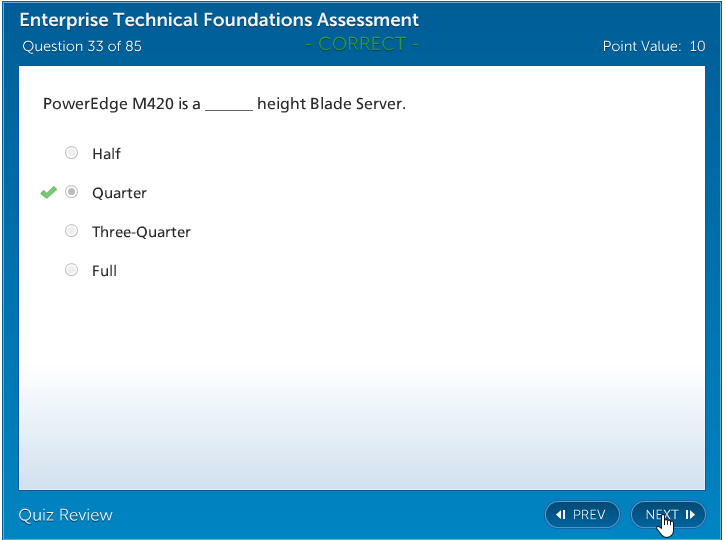Click the "Three-Quarter" answer text
726x540 pixels.
pyautogui.click(x=141, y=232)
